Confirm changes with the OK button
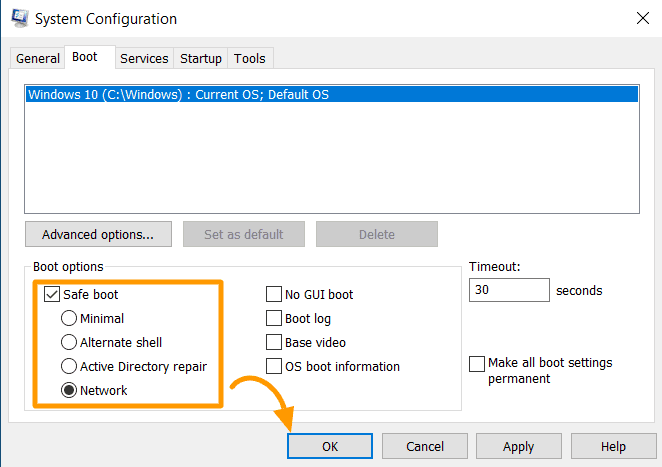 click(330, 446)
